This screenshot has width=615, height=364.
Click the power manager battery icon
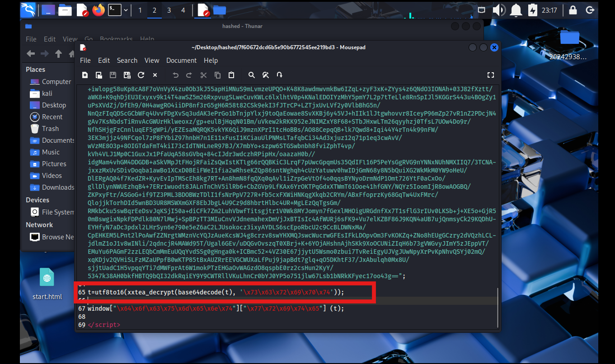click(x=533, y=10)
